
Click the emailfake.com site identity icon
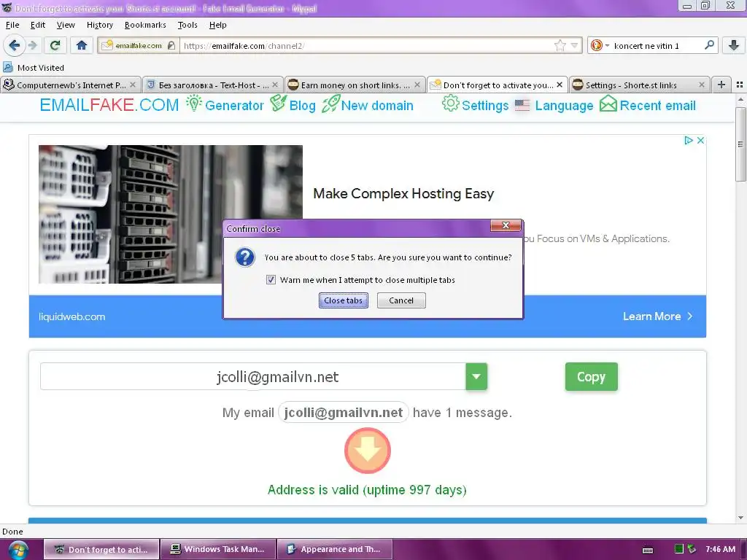click(x=138, y=45)
